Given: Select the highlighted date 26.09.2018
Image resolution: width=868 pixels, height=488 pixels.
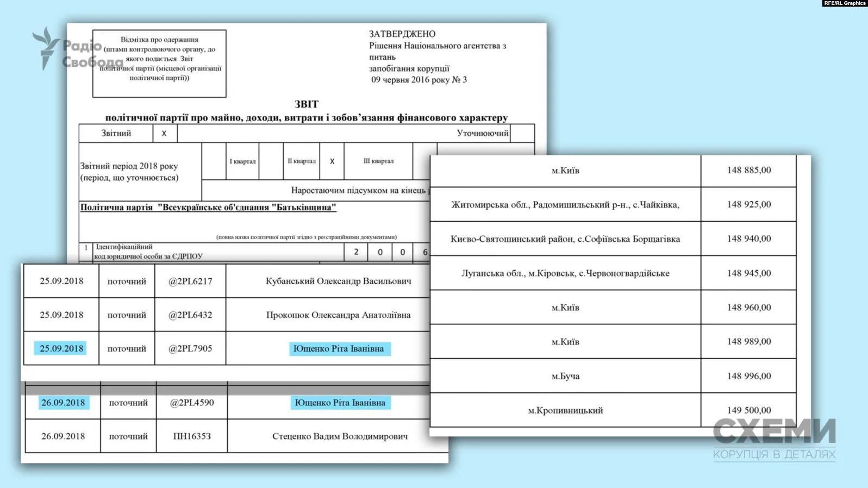Looking at the screenshot, I should coord(63,403).
